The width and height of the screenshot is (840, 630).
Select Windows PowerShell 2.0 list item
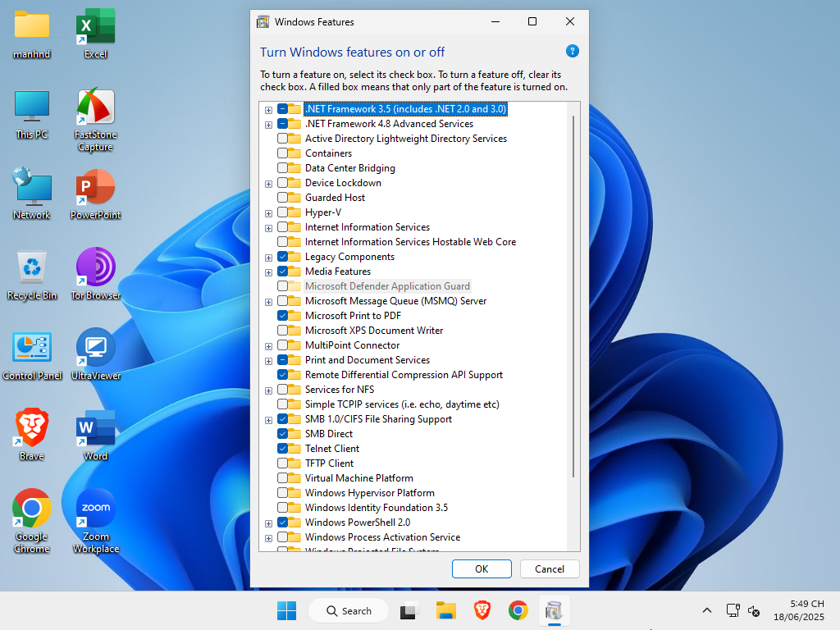click(x=357, y=523)
